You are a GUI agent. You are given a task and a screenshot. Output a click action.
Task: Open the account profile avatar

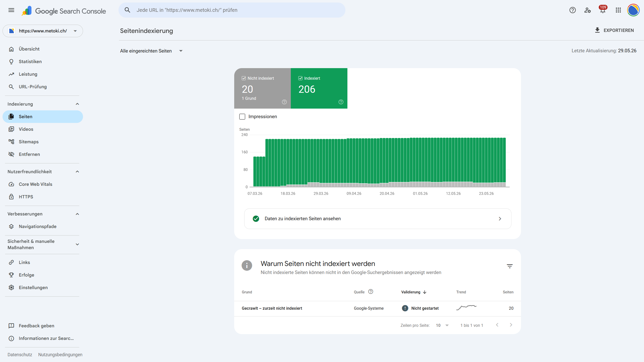tap(633, 10)
